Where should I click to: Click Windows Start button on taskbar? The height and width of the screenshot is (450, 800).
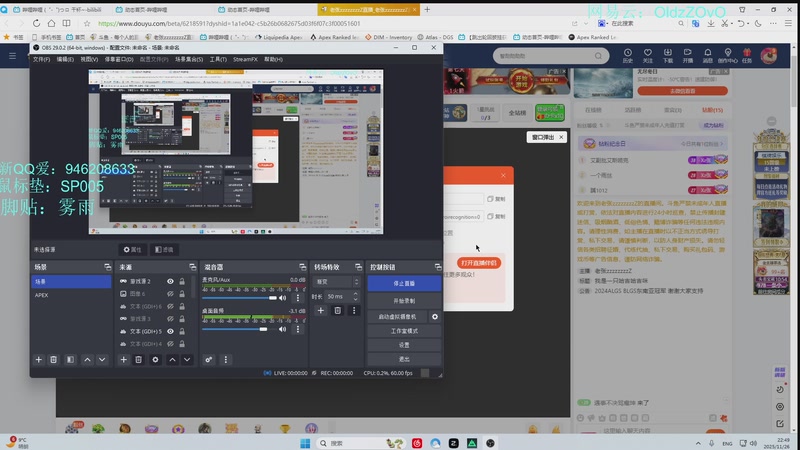tap(305, 443)
